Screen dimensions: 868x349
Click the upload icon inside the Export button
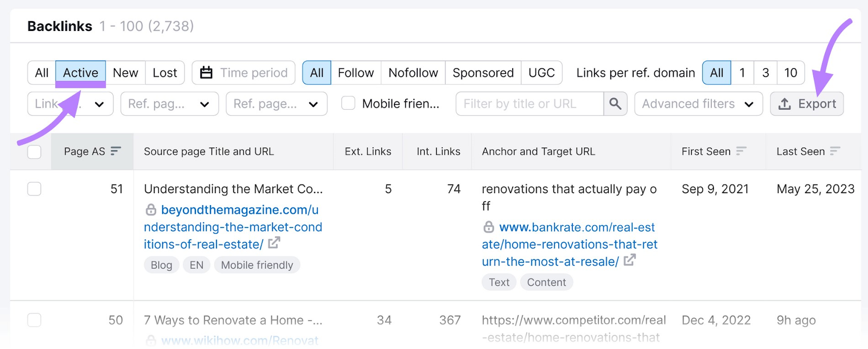pyautogui.click(x=786, y=103)
